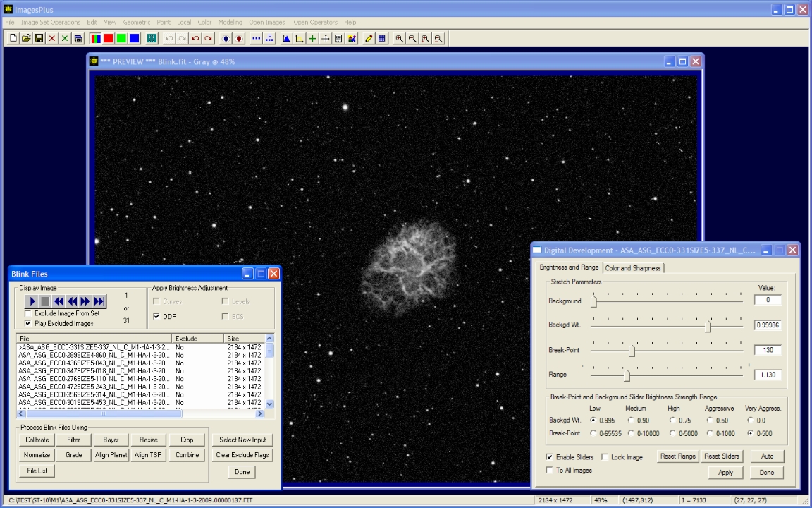The height and width of the screenshot is (508, 812).
Task: Check Exclude Image From Set
Action: pos(28,313)
